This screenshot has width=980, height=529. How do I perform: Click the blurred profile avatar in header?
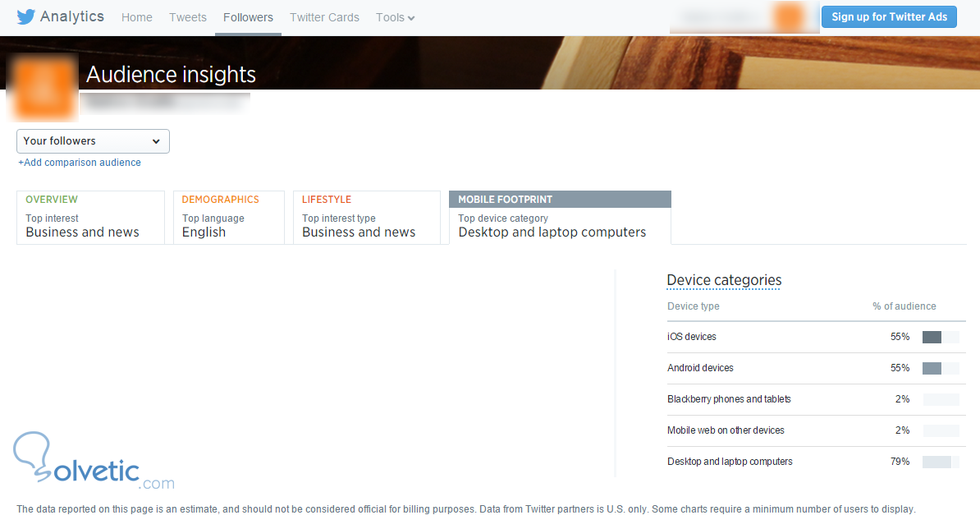click(43, 89)
